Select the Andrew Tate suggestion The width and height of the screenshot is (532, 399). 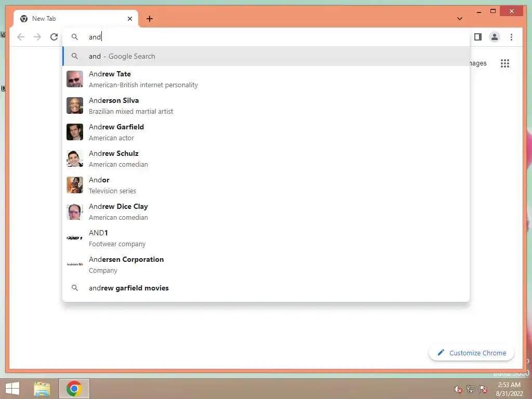tap(267, 79)
